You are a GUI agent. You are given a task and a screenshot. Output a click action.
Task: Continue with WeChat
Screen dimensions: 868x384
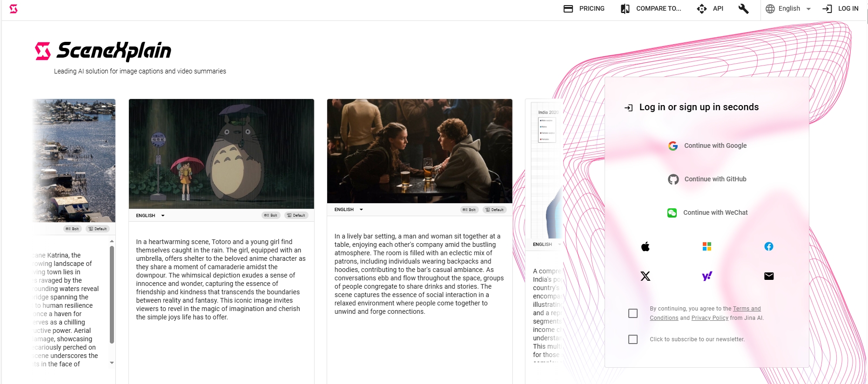coord(707,212)
